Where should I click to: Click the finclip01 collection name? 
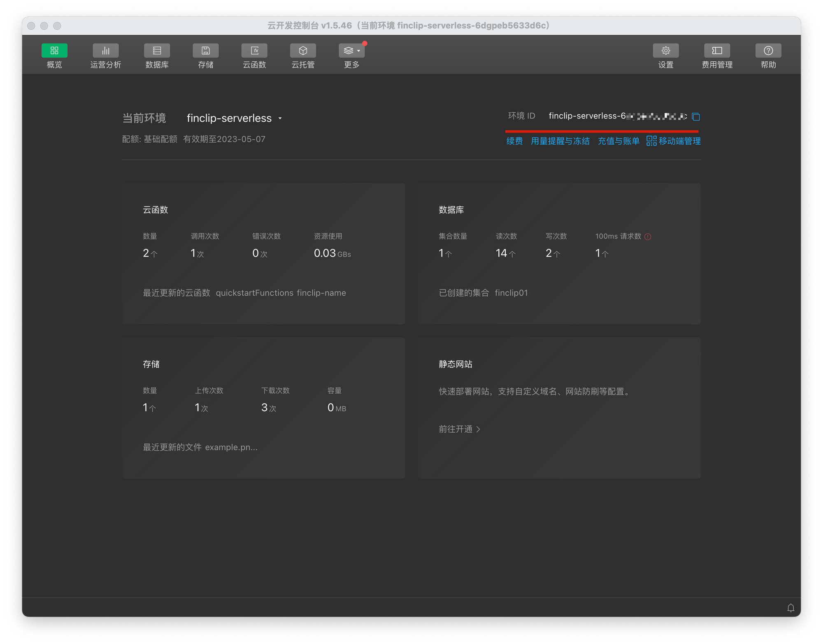coord(511,293)
